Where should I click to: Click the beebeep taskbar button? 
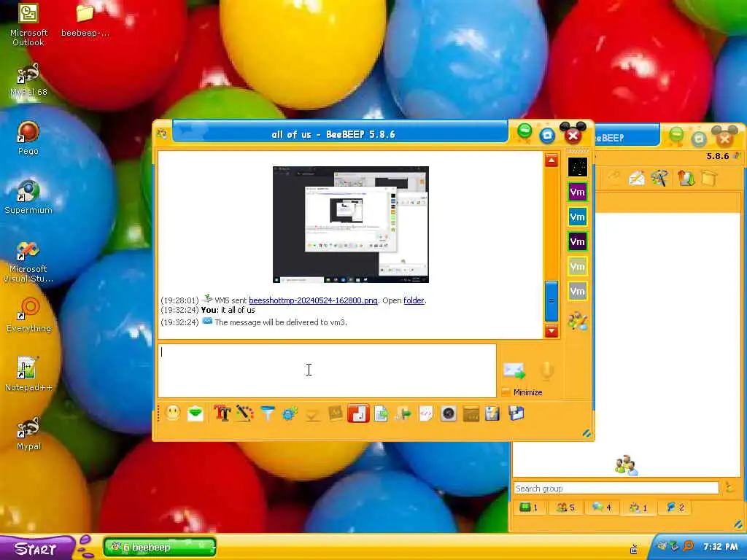[160, 547]
